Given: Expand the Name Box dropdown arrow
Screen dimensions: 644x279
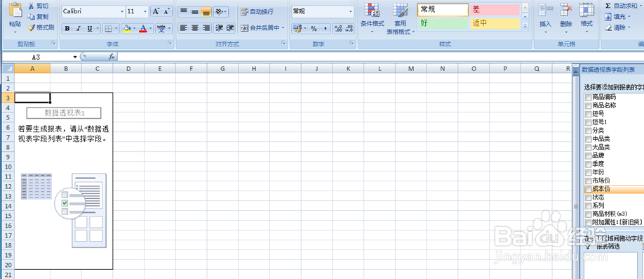Looking at the screenshot, I should point(75,57).
